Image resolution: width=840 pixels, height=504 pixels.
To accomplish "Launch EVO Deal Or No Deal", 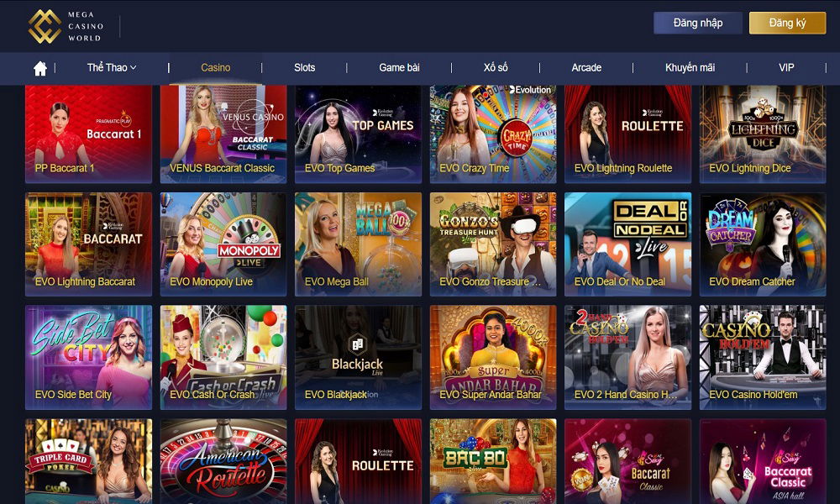I will [x=627, y=244].
